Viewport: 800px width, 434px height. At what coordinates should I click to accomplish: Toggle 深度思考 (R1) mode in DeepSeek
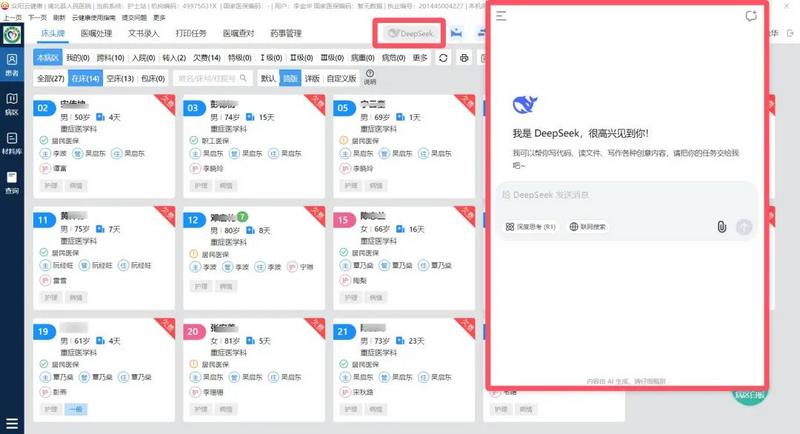[x=530, y=226]
